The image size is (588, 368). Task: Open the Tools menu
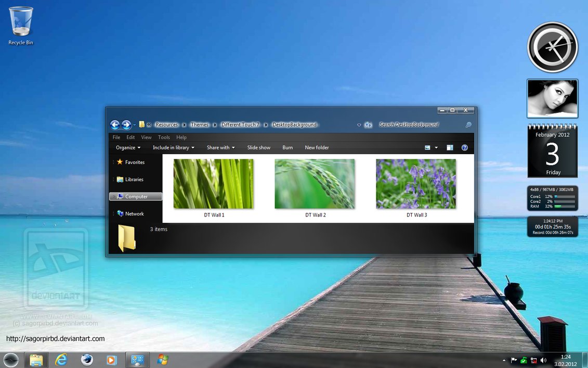pos(164,137)
